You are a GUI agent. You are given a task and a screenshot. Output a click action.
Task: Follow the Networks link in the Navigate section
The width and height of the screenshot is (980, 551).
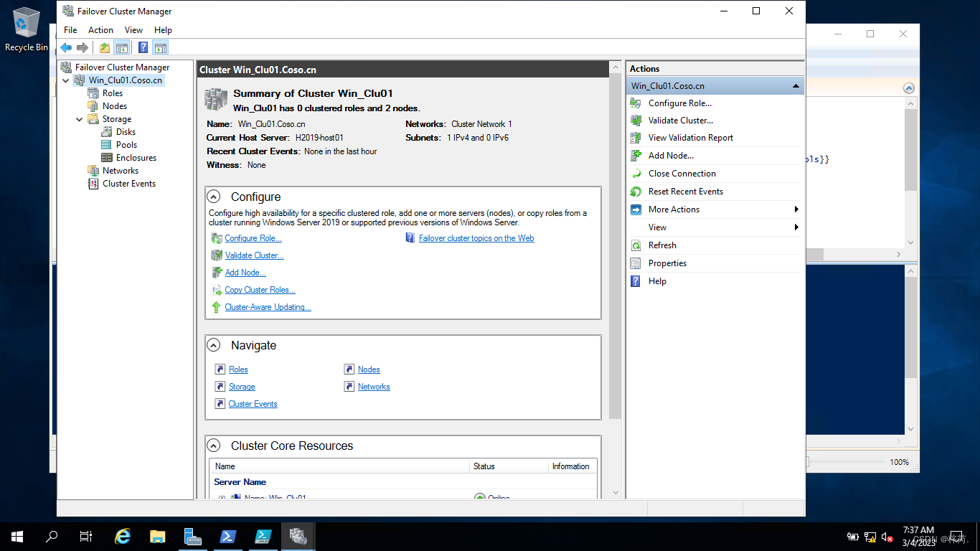374,387
